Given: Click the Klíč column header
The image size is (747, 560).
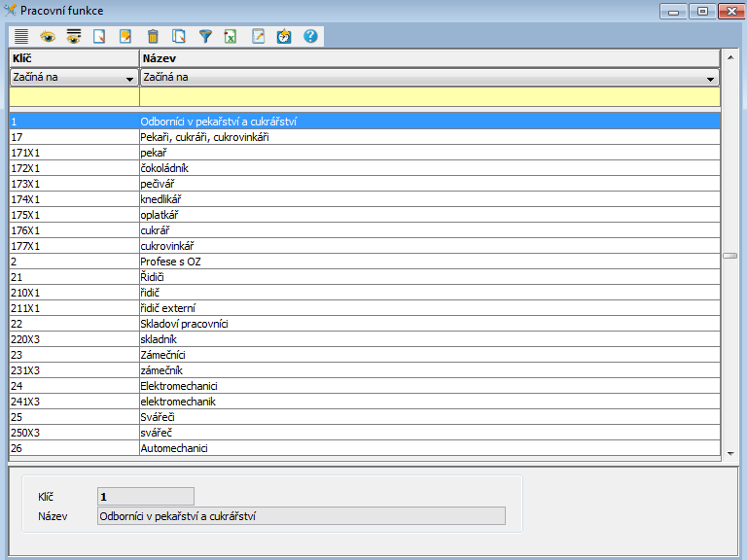Looking at the screenshot, I should tap(74, 59).
